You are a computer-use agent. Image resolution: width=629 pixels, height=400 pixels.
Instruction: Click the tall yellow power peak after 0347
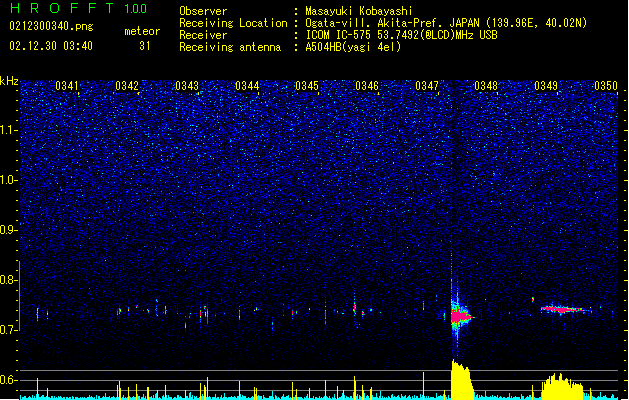point(461,380)
